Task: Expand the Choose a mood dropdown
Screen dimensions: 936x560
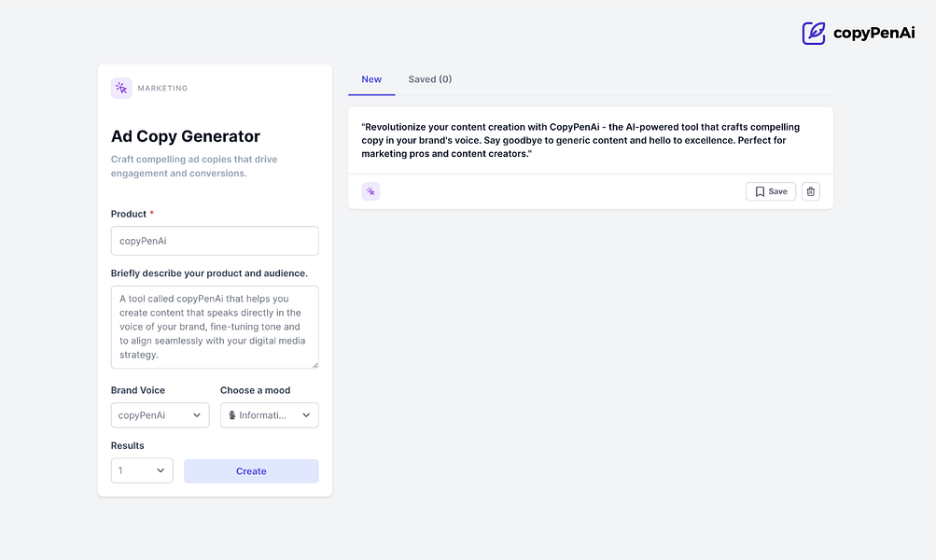Action: [x=270, y=415]
